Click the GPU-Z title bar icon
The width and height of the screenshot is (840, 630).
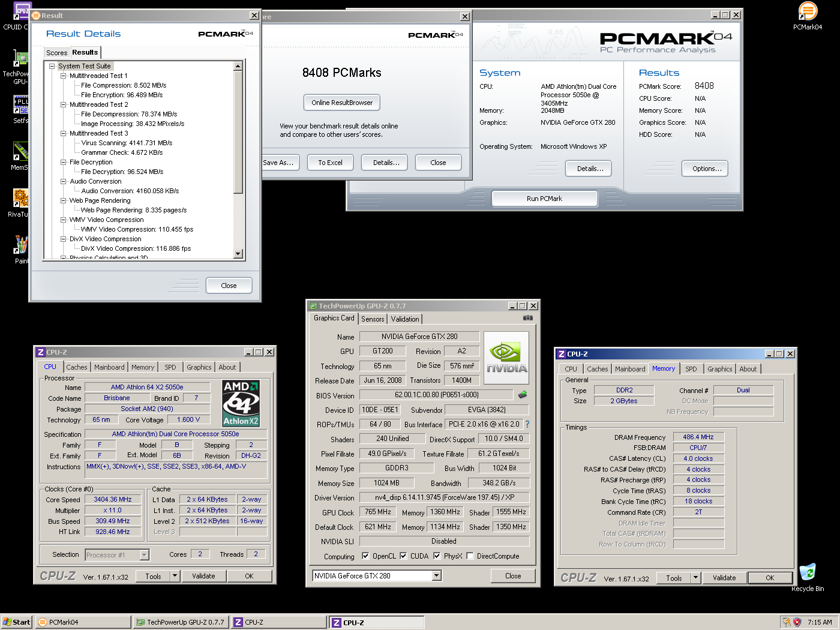tap(313, 306)
